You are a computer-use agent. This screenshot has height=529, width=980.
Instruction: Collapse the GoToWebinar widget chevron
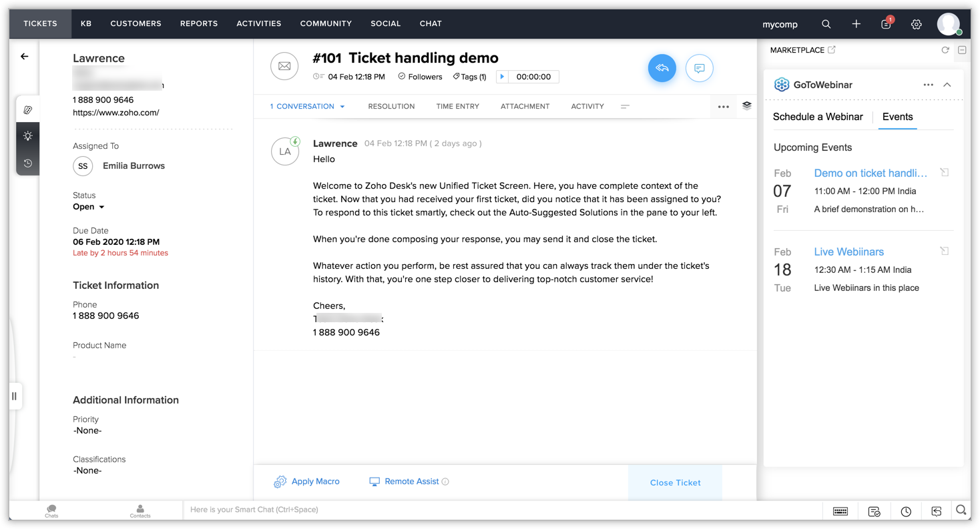[947, 85]
